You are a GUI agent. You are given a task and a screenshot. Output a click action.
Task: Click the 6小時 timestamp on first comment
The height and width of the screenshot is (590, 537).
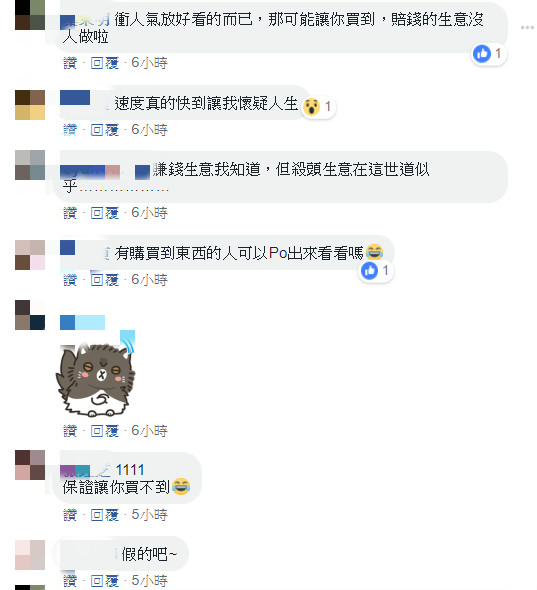tap(149, 62)
